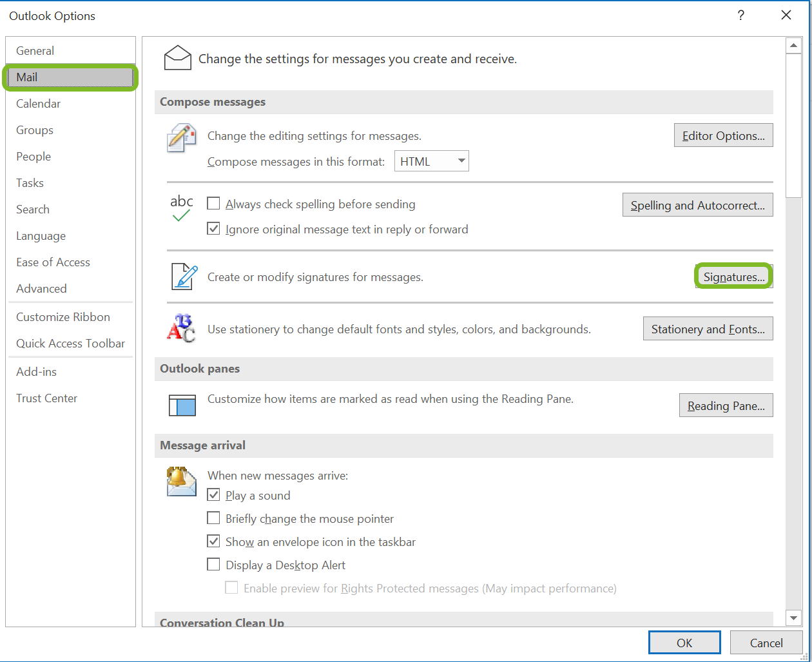This screenshot has width=812, height=662.
Task: Select the Language category
Action: (70, 235)
